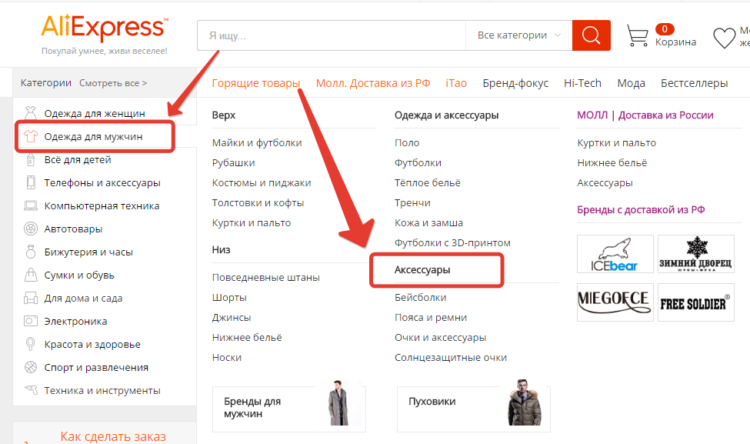Open the Hi-Tech menu item

pyautogui.click(x=582, y=83)
